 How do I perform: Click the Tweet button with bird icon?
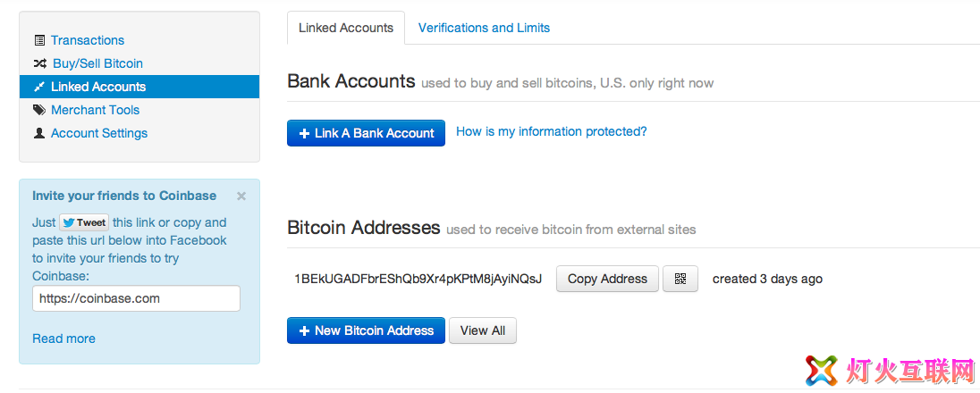pyautogui.click(x=84, y=222)
